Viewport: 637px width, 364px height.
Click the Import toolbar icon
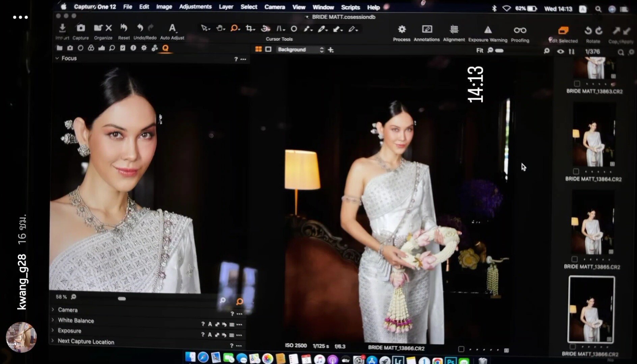click(62, 28)
